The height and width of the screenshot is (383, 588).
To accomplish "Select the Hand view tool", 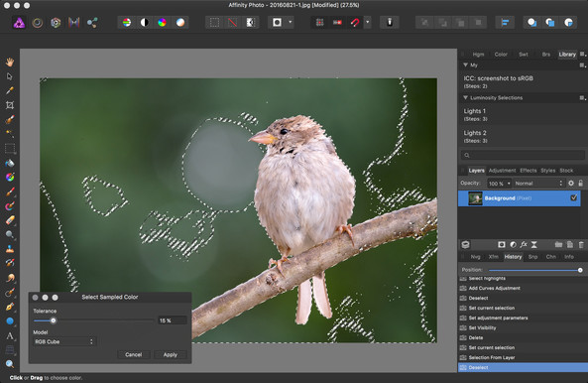I will [x=10, y=62].
